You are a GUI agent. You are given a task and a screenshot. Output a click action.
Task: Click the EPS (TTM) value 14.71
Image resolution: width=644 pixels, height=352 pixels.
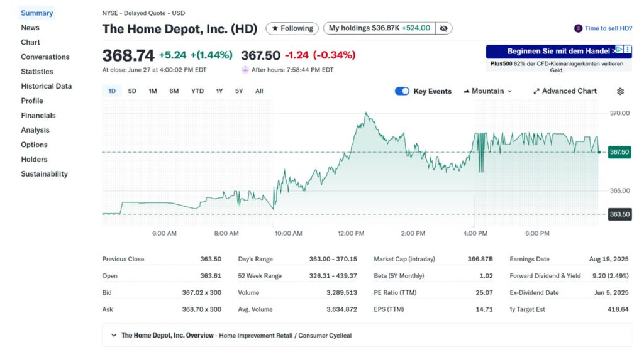pos(484,309)
